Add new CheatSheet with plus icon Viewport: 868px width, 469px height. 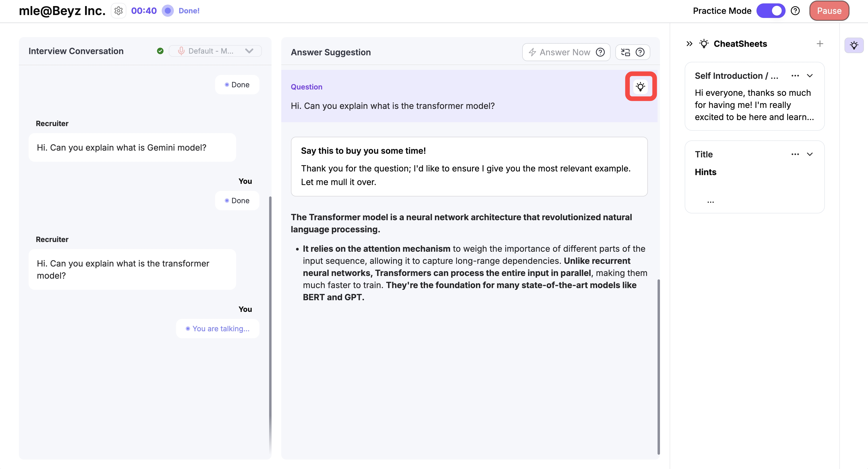[820, 44]
